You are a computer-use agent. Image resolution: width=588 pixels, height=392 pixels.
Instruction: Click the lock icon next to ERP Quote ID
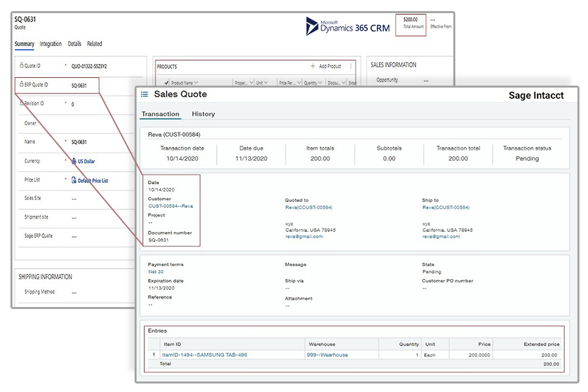[x=22, y=84]
